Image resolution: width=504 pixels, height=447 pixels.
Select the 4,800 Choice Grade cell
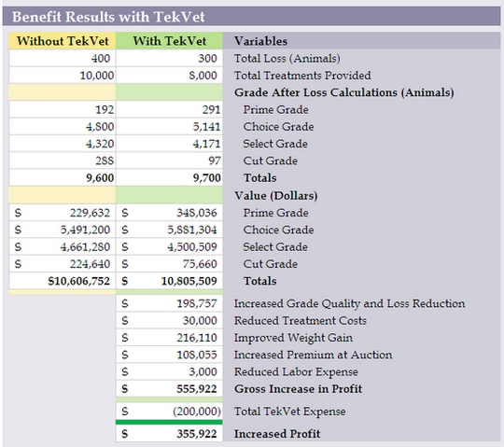63,127
